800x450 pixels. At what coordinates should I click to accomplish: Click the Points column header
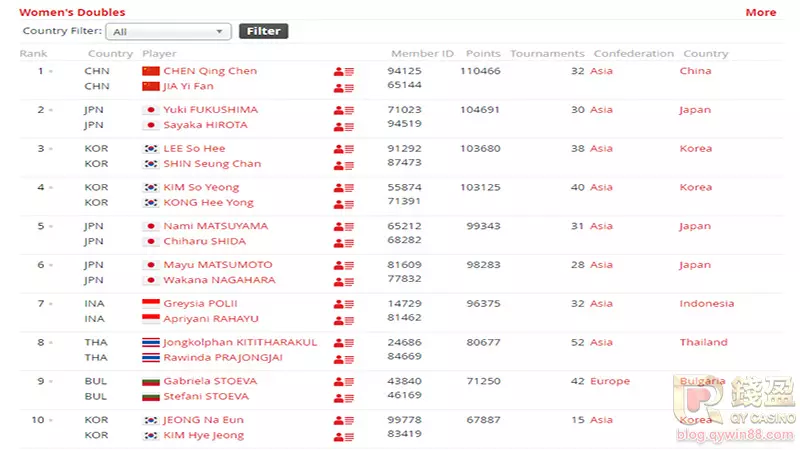point(483,54)
